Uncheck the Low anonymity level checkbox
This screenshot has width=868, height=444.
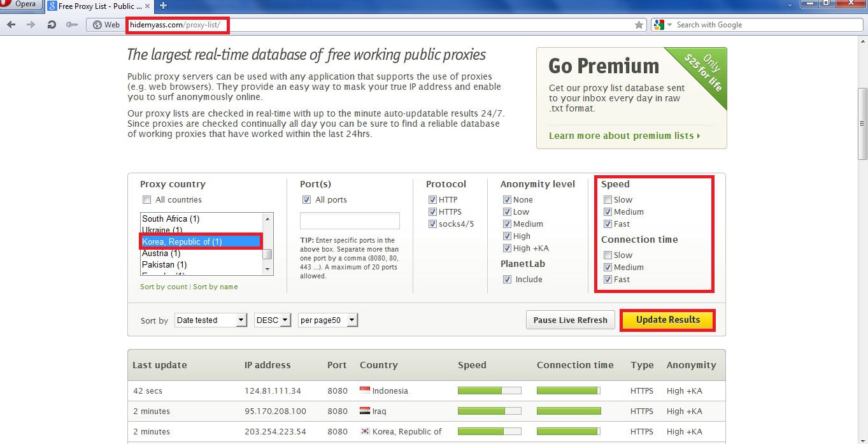[x=508, y=212]
